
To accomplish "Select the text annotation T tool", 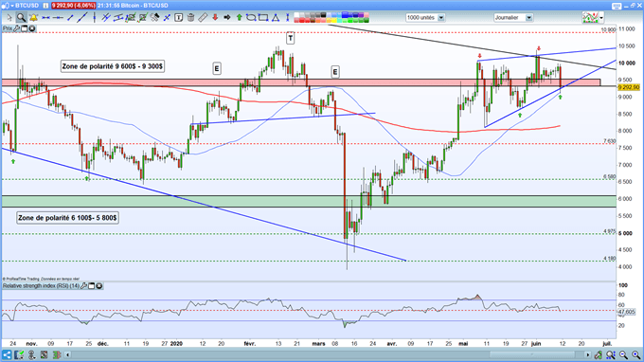I will point(179,18).
